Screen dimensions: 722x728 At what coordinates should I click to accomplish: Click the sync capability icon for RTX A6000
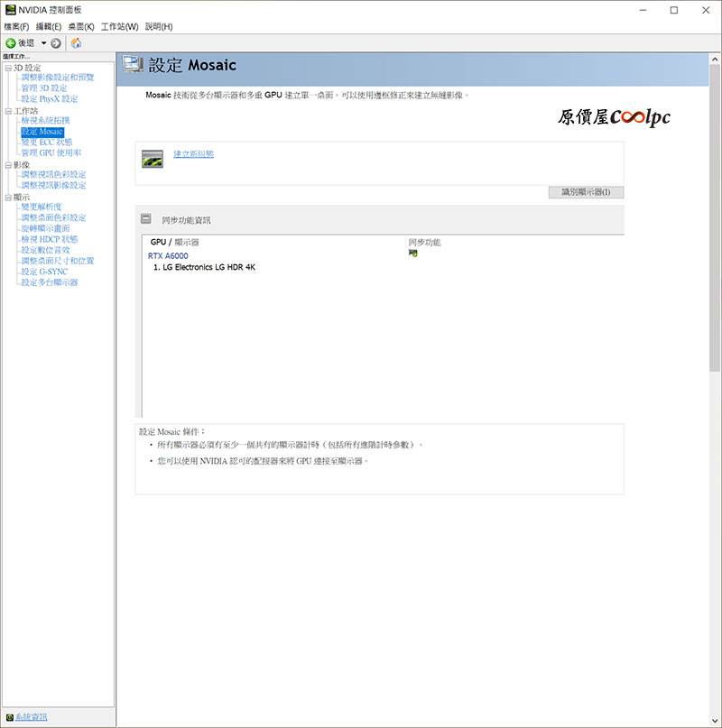[412, 253]
